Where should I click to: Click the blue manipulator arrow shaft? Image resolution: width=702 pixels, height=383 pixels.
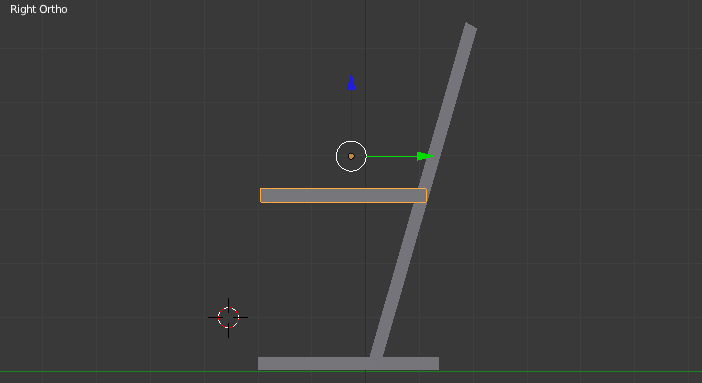click(351, 116)
